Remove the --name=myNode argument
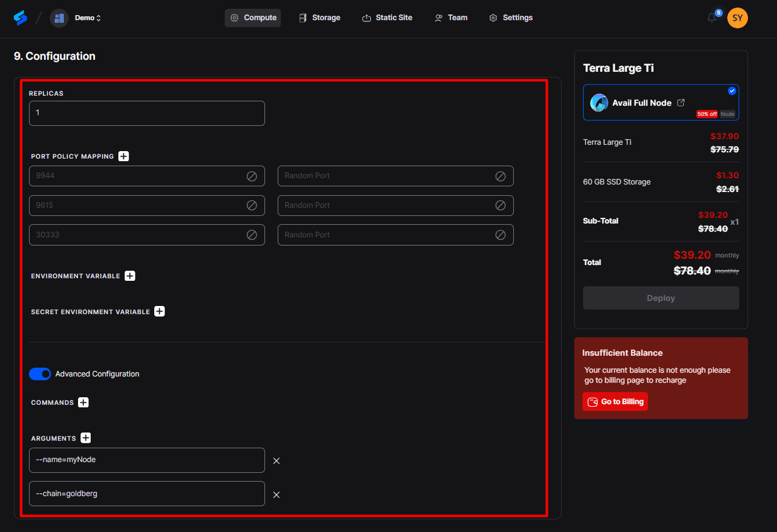The width and height of the screenshot is (777, 532). pos(276,461)
